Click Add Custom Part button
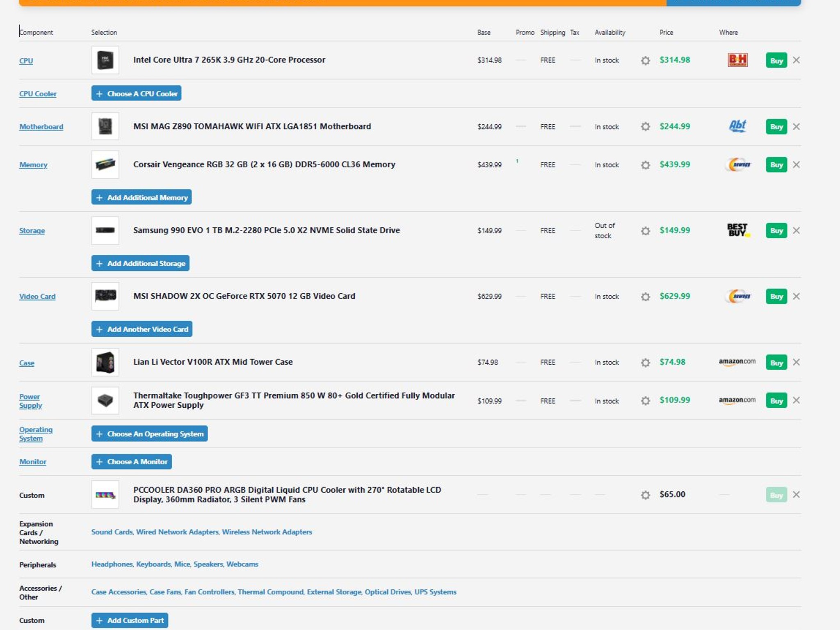The image size is (840, 630). [x=130, y=620]
